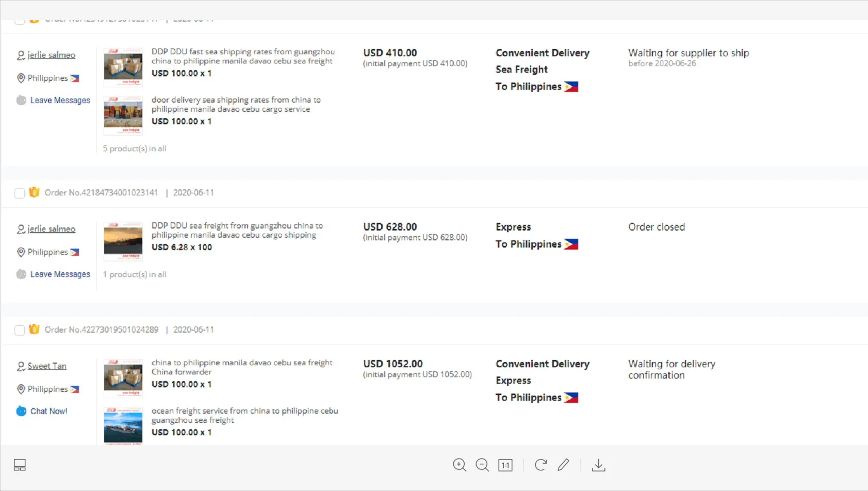Open china to philippine manila davao product title
Image resolution: width=868 pixels, height=491 pixels.
tap(241, 367)
